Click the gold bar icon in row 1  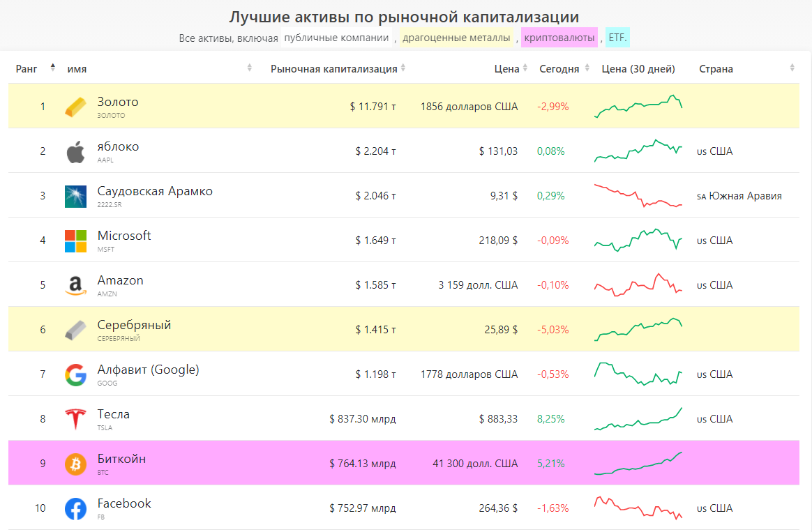click(75, 107)
